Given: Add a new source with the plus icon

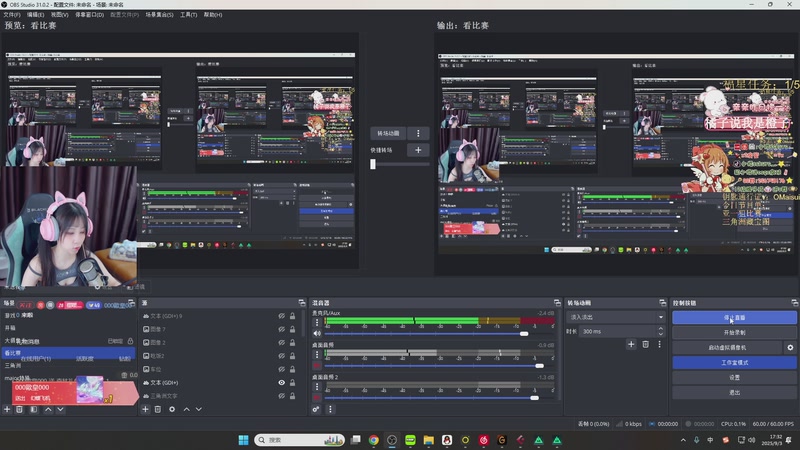Looking at the screenshot, I should click(145, 409).
